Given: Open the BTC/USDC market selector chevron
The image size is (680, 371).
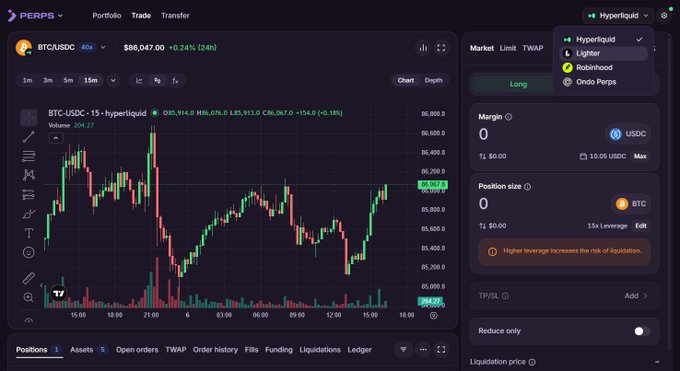Looking at the screenshot, I should [x=103, y=47].
